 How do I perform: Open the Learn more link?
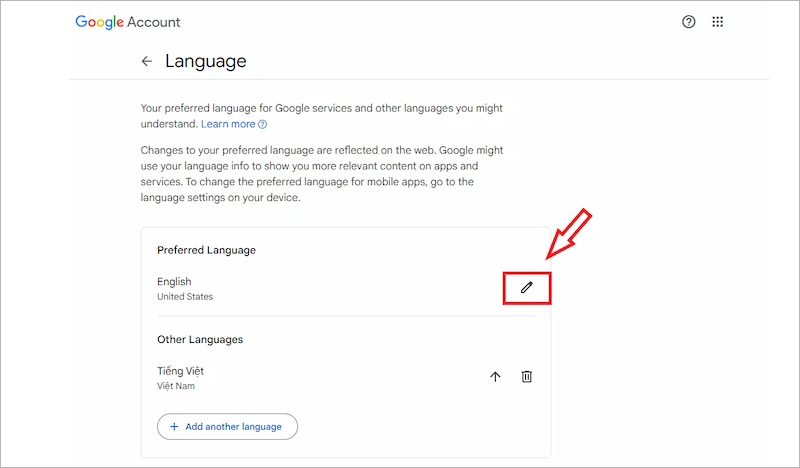click(234, 124)
